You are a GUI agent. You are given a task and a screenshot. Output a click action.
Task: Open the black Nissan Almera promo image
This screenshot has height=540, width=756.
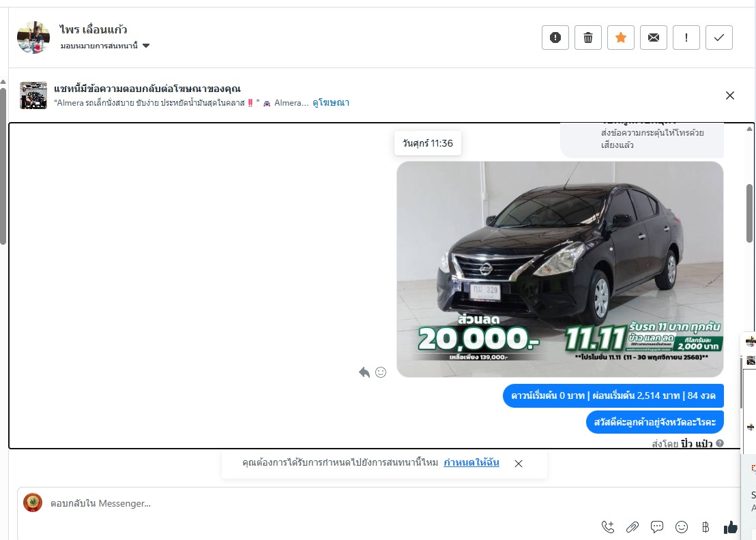click(x=559, y=269)
